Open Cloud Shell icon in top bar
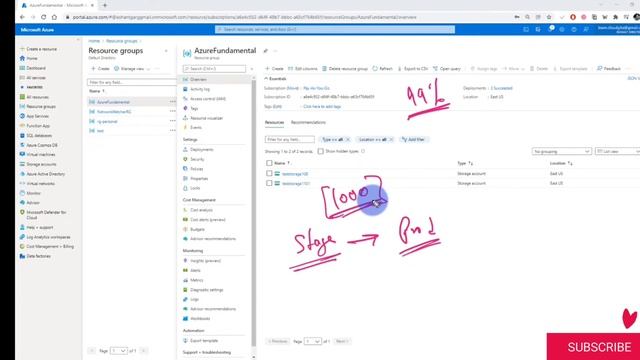 tap(526, 29)
